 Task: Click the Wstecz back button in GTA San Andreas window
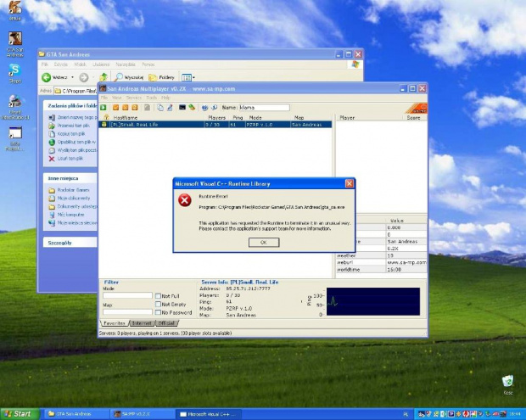click(54, 77)
